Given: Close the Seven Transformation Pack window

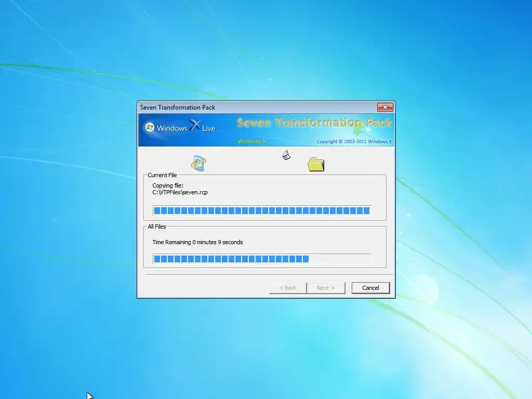Looking at the screenshot, I should tap(385, 107).
